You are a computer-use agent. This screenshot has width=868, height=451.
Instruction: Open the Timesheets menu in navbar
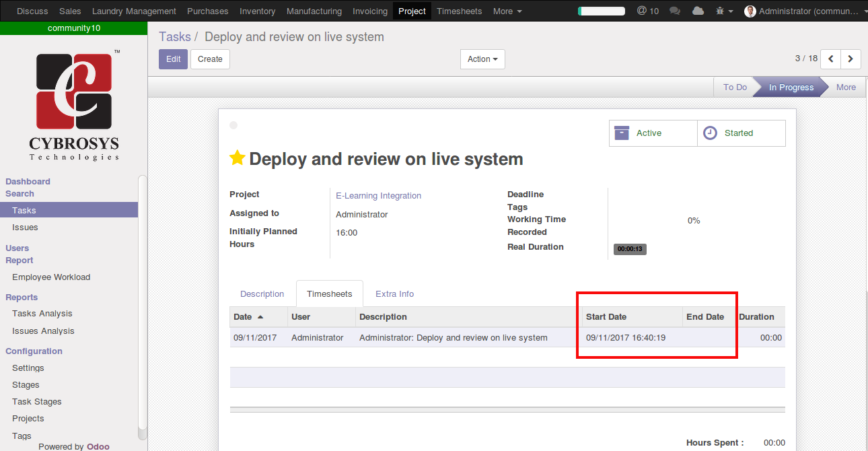(x=459, y=11)
